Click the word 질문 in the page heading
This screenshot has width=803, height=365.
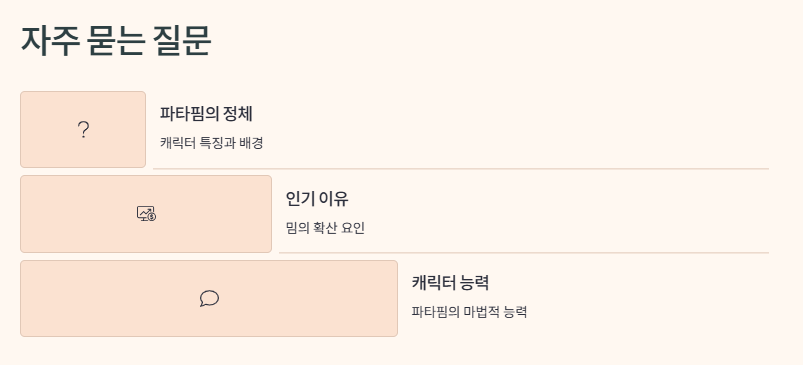[182, 40]
